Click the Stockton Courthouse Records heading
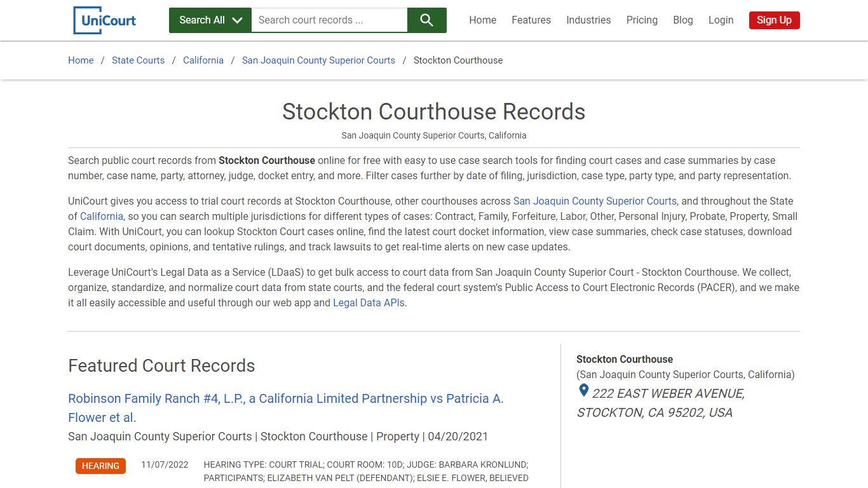This screenshot has width=868, height=488. pos(434,112)
